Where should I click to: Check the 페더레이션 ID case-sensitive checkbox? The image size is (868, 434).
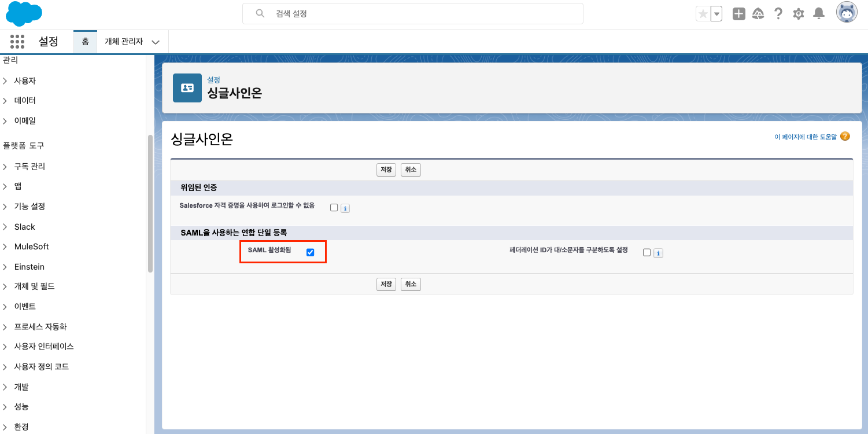(647, 252)
